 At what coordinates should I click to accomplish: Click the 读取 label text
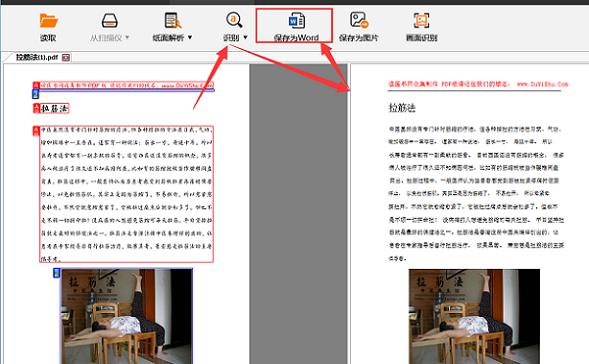click(x=48, y=38)
